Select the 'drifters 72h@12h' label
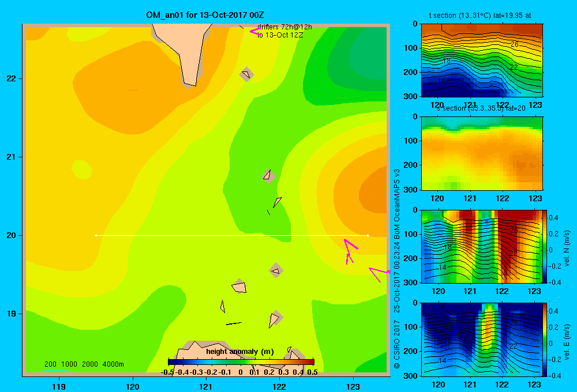This screenshot has width=577, height=392. (x=284, y=27)
